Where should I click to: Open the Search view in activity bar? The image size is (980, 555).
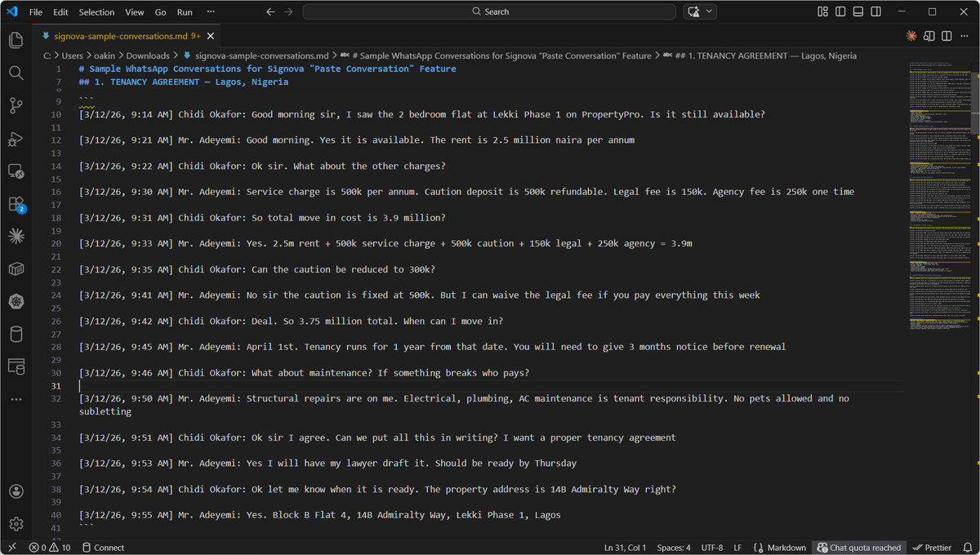point(16,73)
